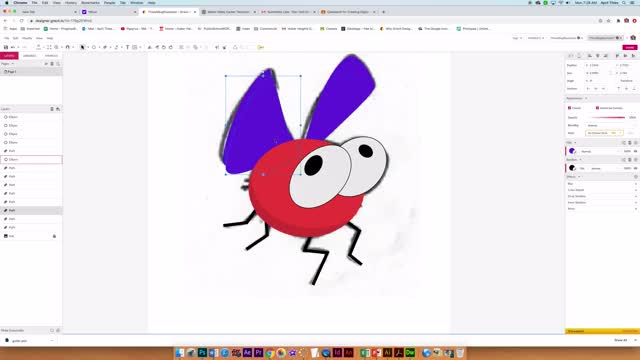Click the delete page trash icon
The image size is (640, 360).
52,64
